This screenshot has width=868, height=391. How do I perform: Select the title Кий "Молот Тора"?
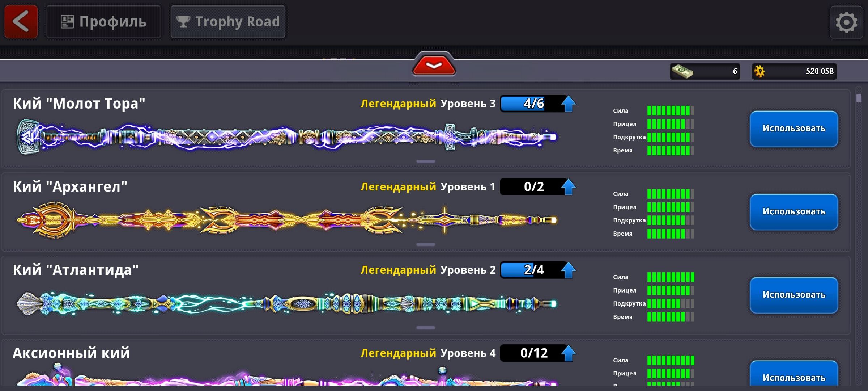coord(79,104)
